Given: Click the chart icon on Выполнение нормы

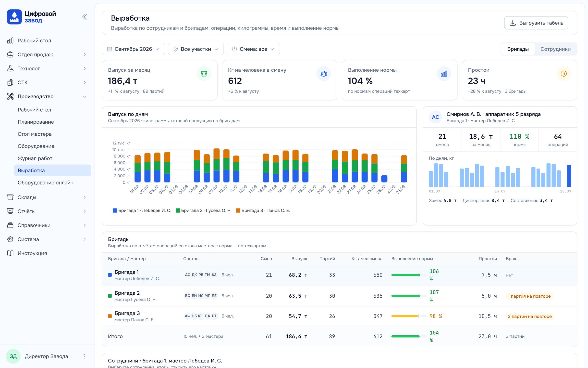Looking at the screenshot, I should point(444,74).
